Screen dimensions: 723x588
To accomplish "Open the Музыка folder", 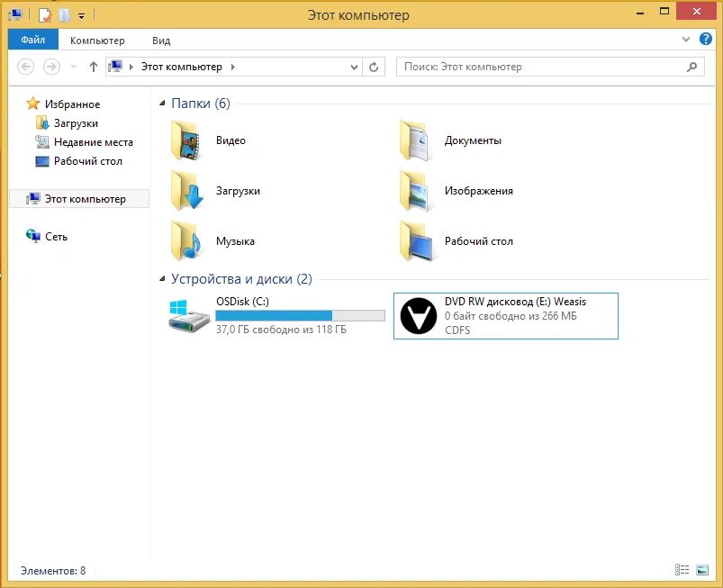I will 212,240.
